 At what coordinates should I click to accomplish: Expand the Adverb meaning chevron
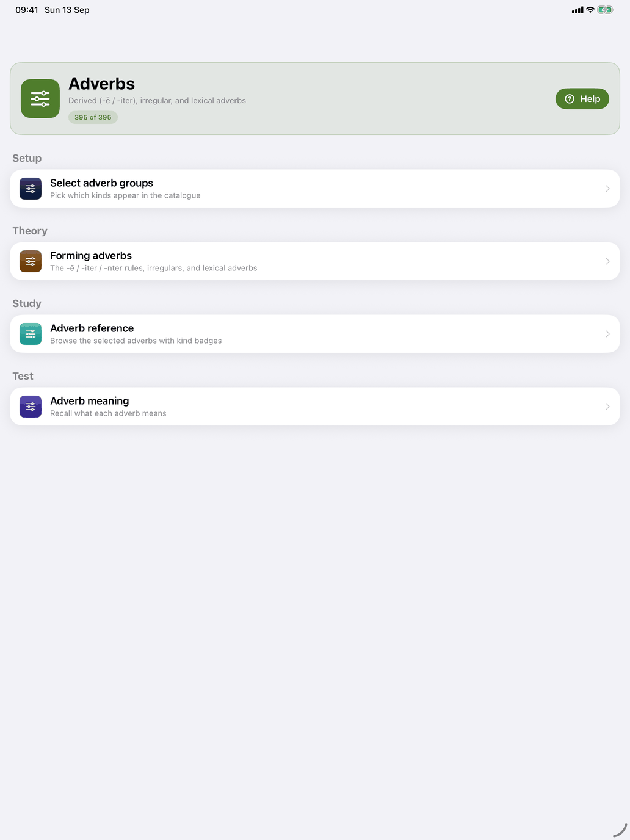coord(607,407)
